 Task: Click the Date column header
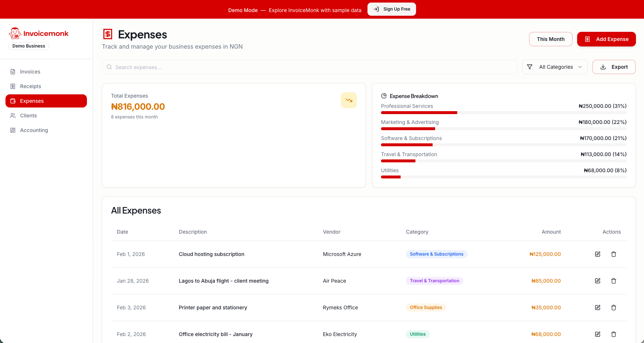click(122, 232)
